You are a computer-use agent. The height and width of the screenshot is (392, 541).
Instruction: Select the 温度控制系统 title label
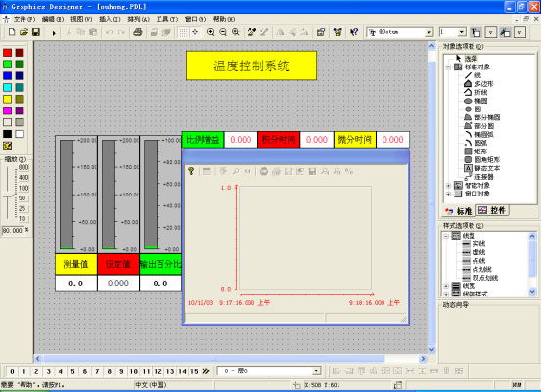click(251, 65)
